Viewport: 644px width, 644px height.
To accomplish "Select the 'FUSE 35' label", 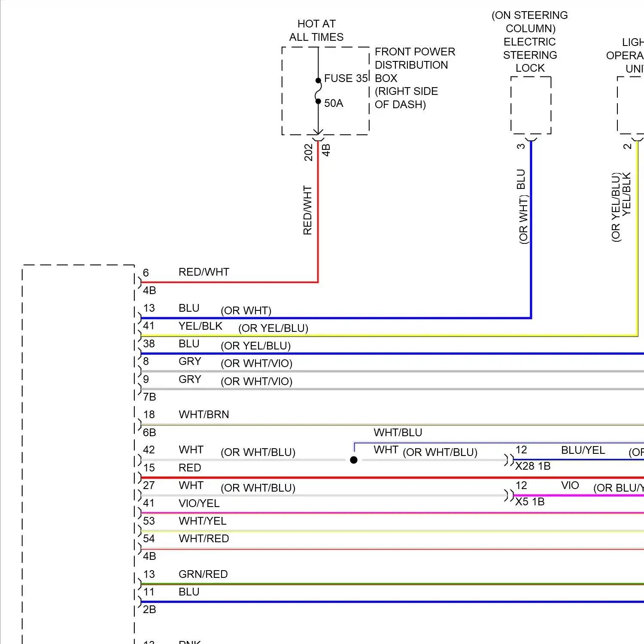I will [x=346, y=78].
